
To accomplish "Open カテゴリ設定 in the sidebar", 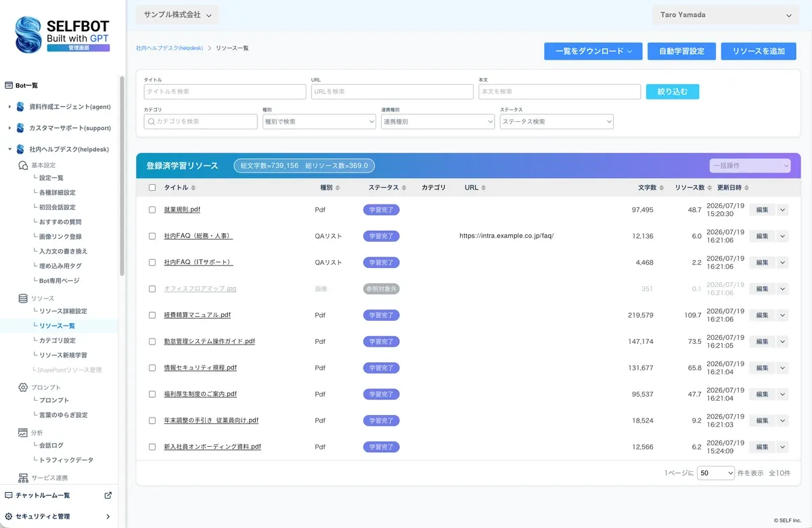I will pos(58,340).
